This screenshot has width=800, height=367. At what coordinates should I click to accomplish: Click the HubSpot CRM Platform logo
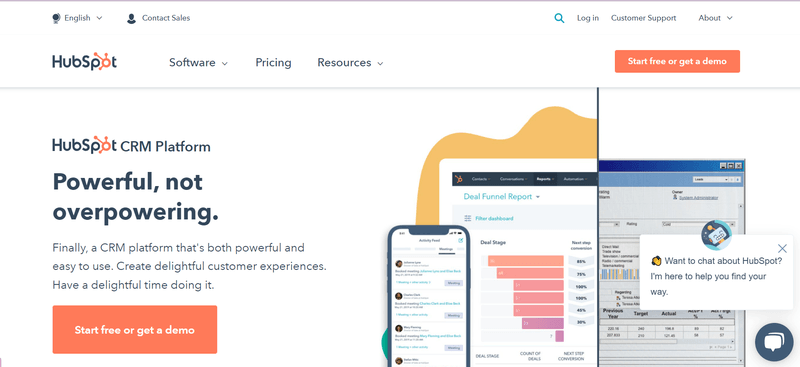point(131,145)
